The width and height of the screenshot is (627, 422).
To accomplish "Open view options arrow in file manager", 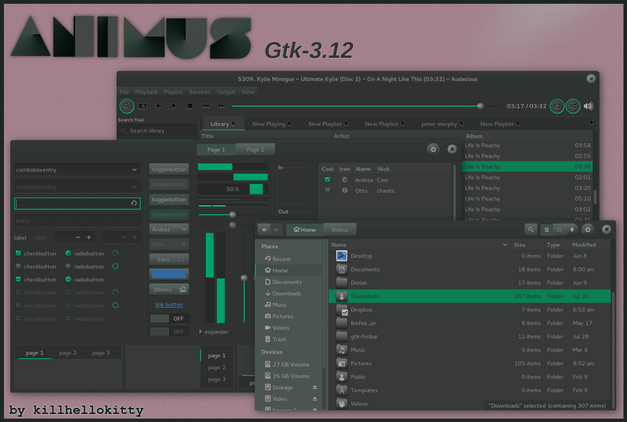I will (x=572, y=230).
